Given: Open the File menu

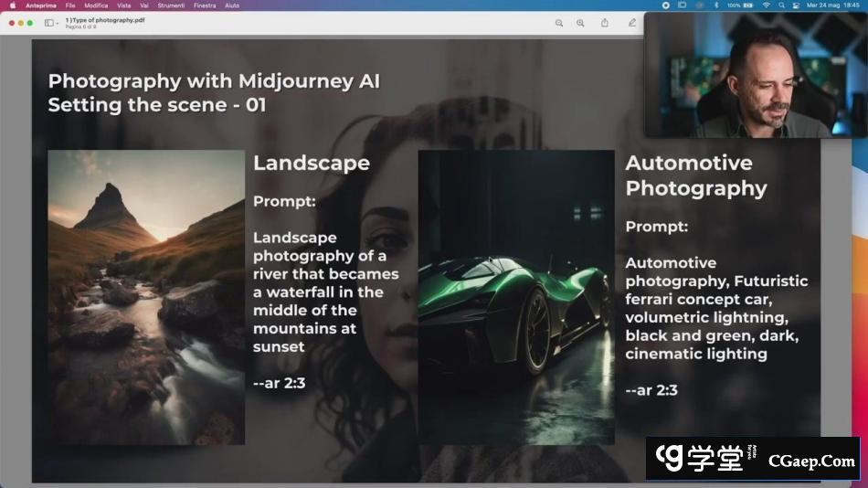Looking at the screenshot, I should pos(70,5).
